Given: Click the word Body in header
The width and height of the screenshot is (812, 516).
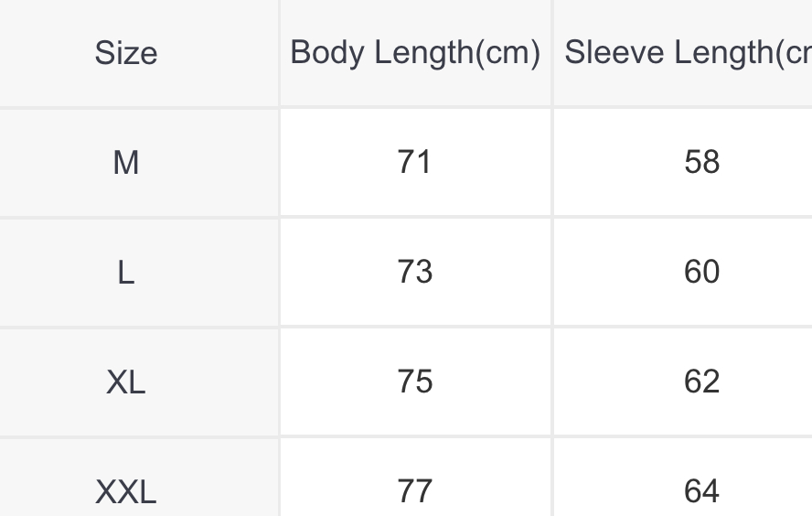Looking at the screenshot, I should 326,53.
